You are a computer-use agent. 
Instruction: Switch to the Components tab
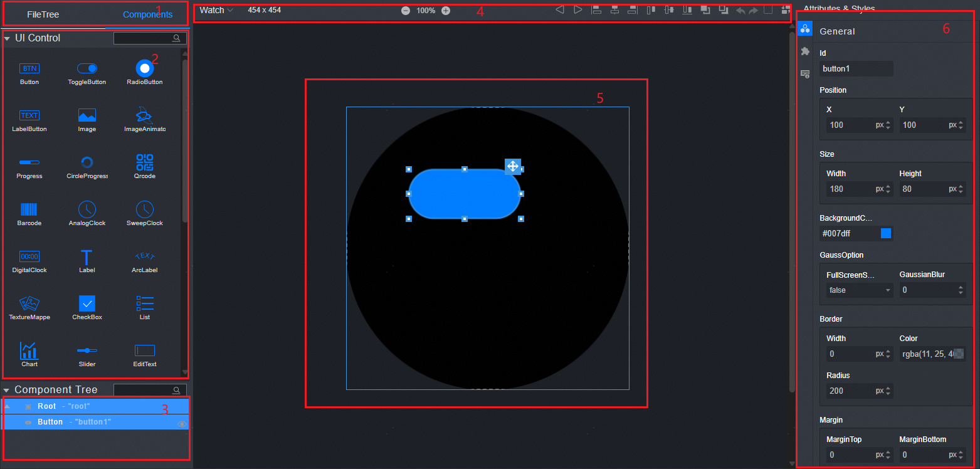click(x=147, y=14)
